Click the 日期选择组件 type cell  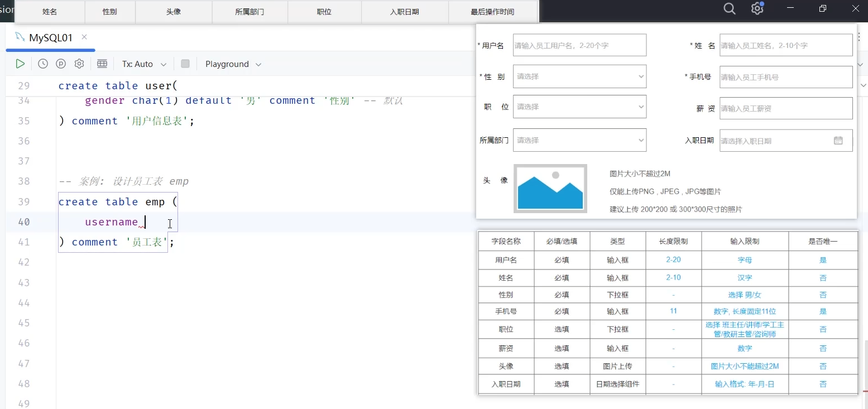pos(617,384)
